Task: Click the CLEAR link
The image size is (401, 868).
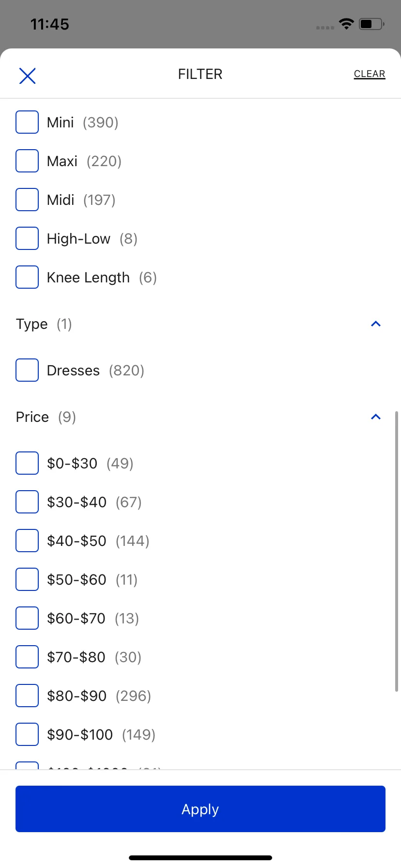Action: (370, 74)
